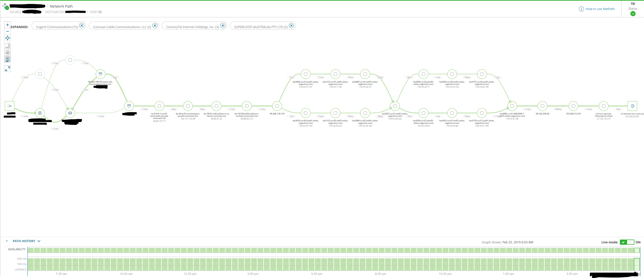Screen dimensions: 644x278
Task: Toggle the node labels display icon
Action: (x=8, y=59)
